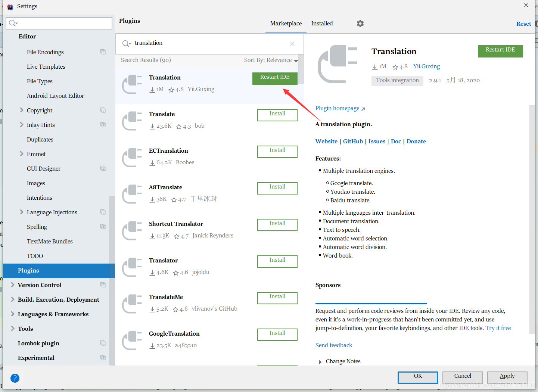
Task: Click the Translator plugin icon by jojoldu
Action: tap(132, 267)
